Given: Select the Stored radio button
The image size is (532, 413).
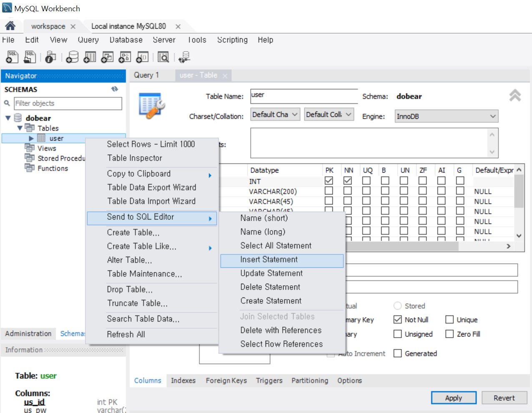Looking at the screenshot, I should pos(398,306).
